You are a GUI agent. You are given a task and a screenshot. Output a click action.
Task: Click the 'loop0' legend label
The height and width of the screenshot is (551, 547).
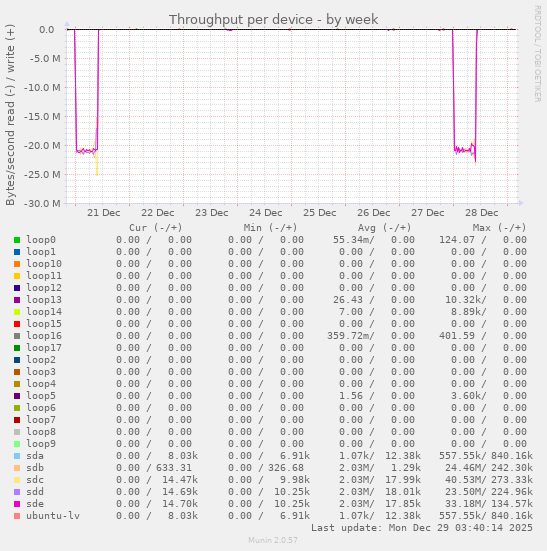pos(41,240)
